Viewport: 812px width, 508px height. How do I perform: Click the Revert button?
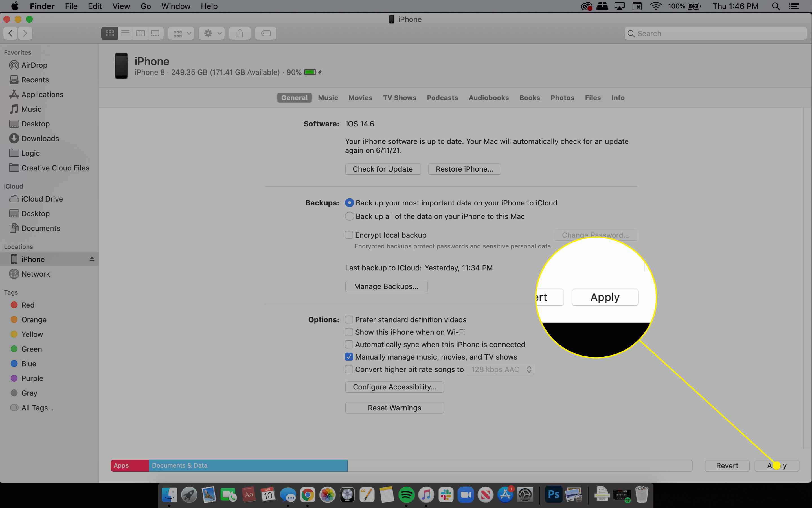pos(727,465)
